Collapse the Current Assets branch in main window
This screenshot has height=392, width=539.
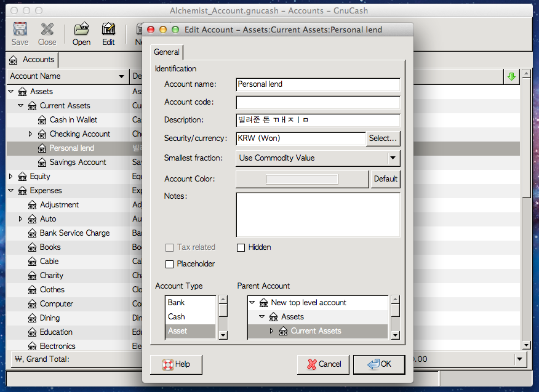tap(21, 106)
